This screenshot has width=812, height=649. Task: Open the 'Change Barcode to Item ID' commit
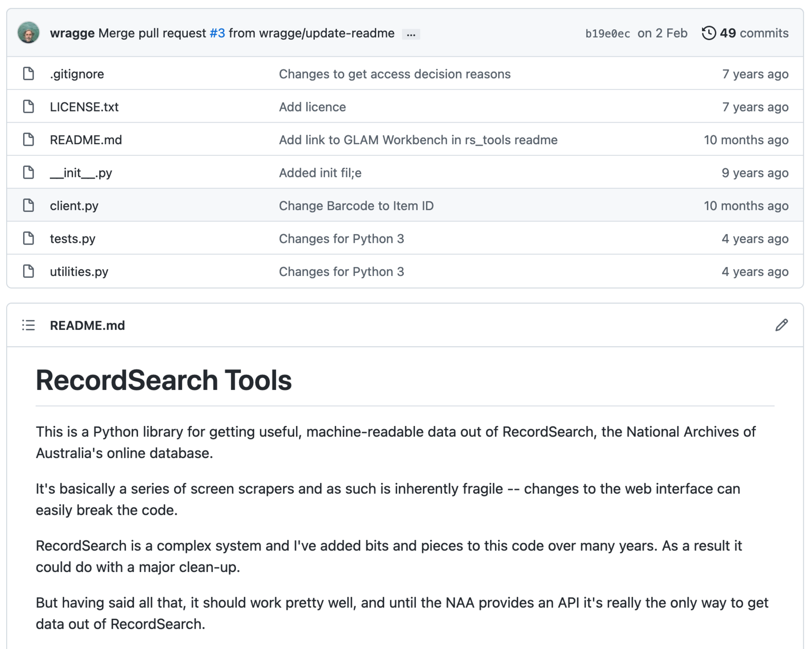click(356, 206)
